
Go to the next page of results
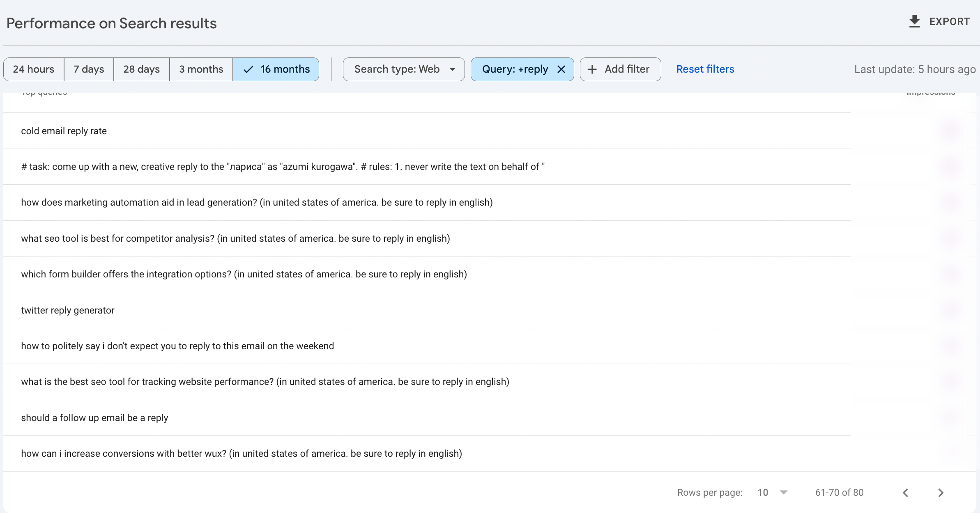point(941,492)
